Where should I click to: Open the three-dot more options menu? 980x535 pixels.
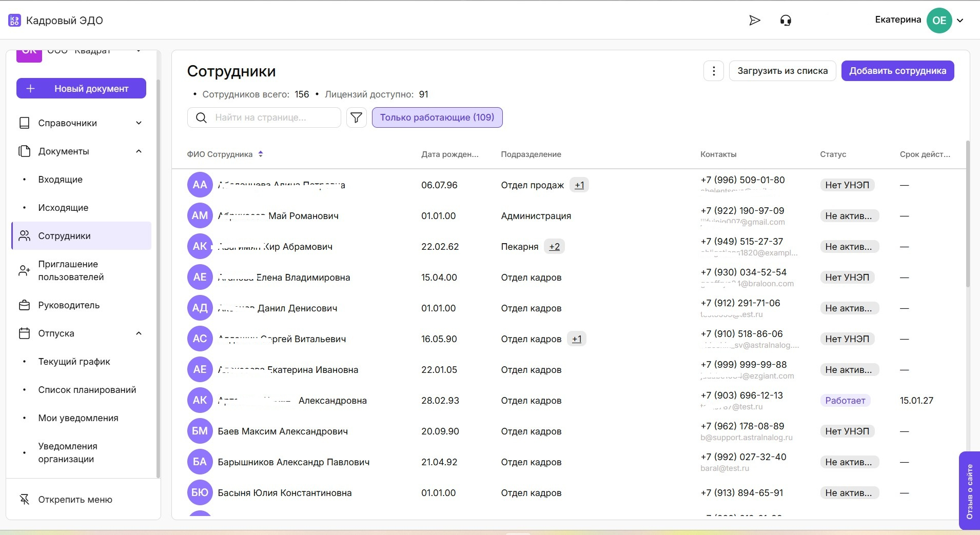point(713,71)
